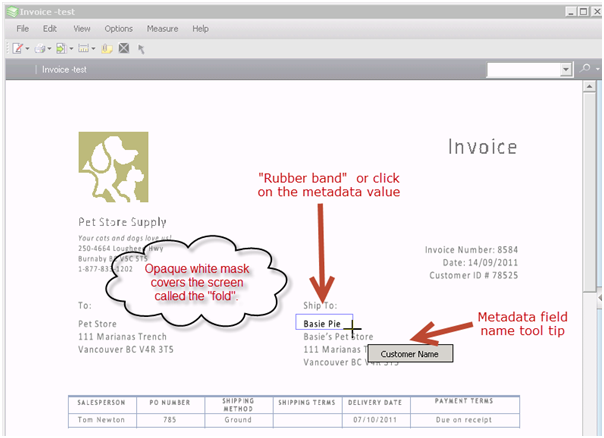The width and height of the screenshot is (604, 438).
Task: Open the Options menu
Action: point(119,29)
